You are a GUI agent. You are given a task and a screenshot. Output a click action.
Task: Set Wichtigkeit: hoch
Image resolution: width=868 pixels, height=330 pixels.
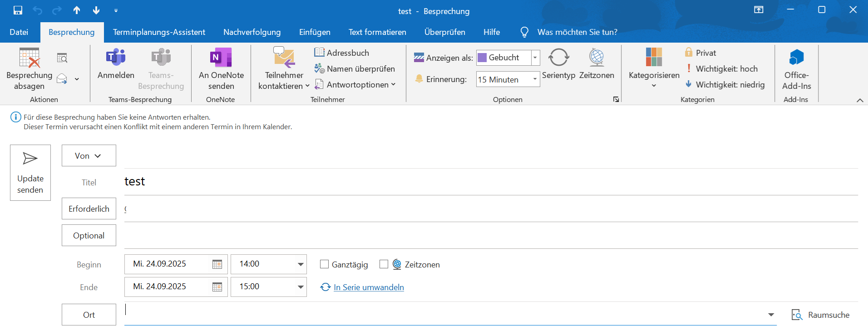[x=721, y=69]
